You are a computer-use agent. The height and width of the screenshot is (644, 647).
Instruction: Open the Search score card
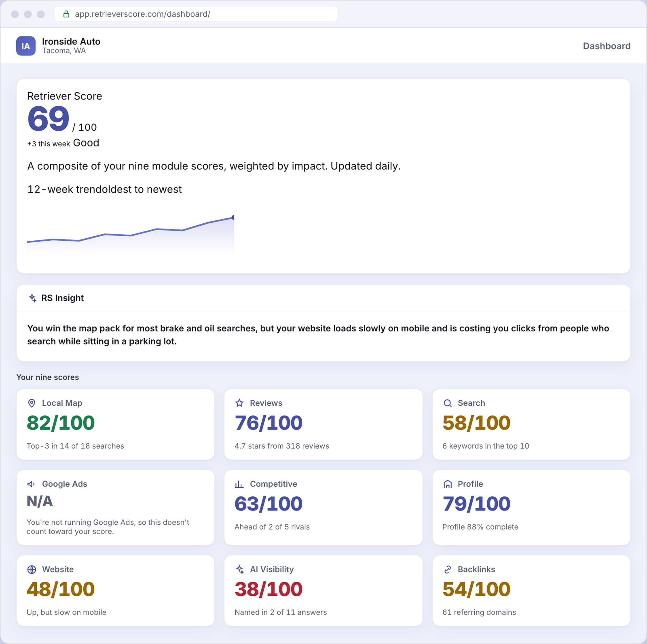pyautogui.click(x=531, y=424)
